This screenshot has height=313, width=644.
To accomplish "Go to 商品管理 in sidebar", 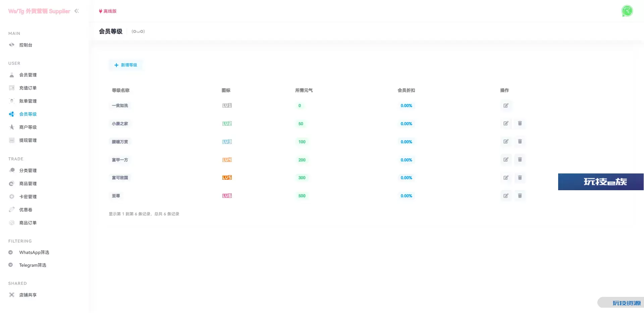I will tap(28, 184).
